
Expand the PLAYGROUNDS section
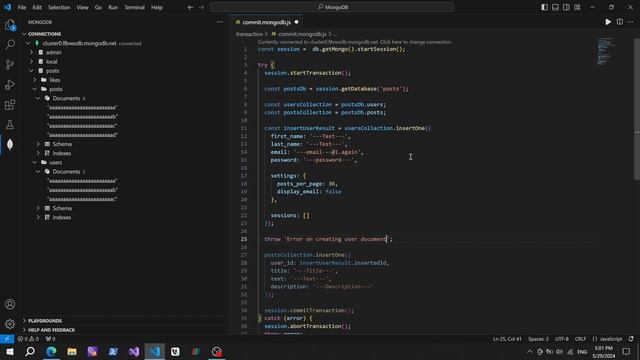(45, 321)
